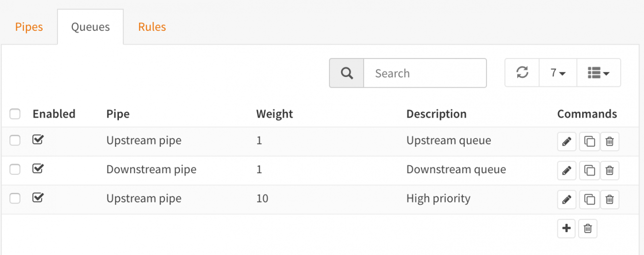Sort by the Weight column header
The width and height of the screenshot is (644, 255).
[x=274, y=114]
